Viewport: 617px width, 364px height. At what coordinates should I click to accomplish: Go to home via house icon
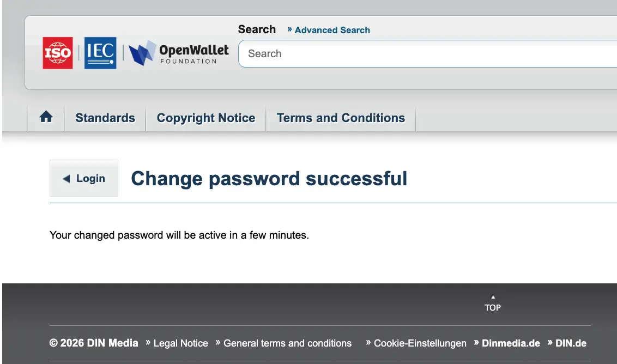tap(46, 117)
